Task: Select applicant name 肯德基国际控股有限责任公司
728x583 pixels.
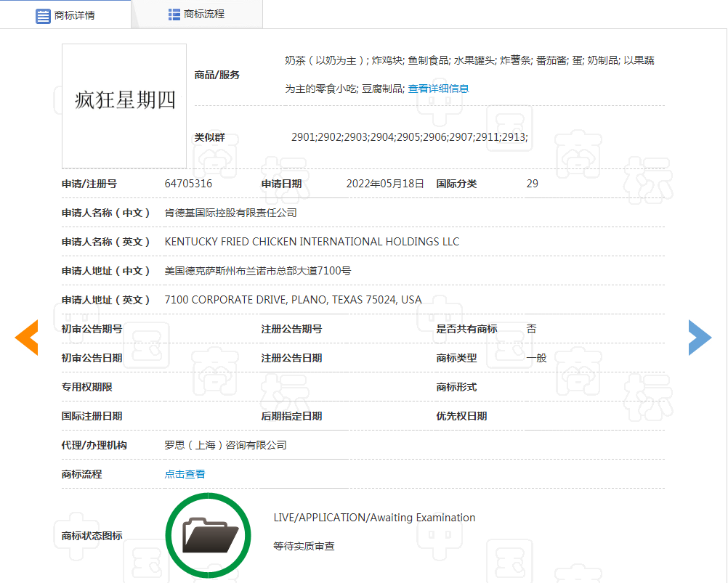Action: pyautogui.click(x=231, y=213)
